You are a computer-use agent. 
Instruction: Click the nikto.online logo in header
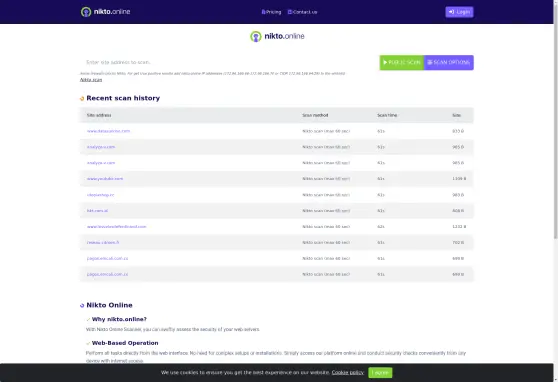coord(105,12)
